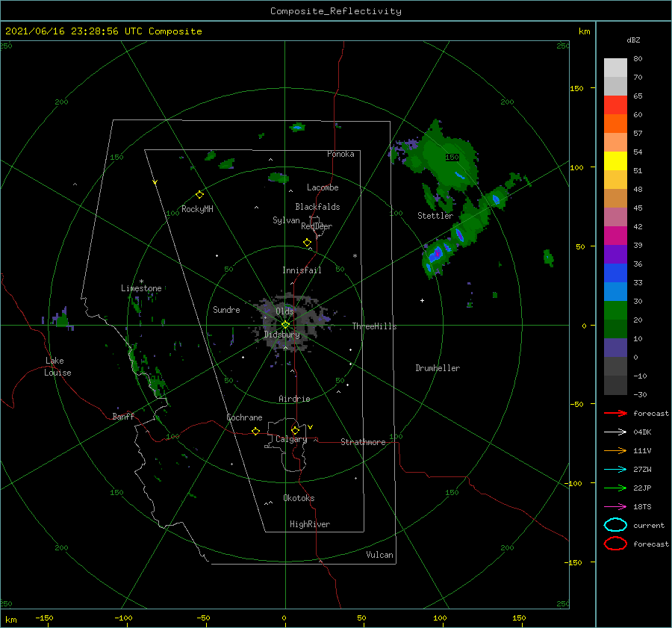Click the yellow diamond marker below RedDeer
672x628 pixels.
tap(307, 243)
